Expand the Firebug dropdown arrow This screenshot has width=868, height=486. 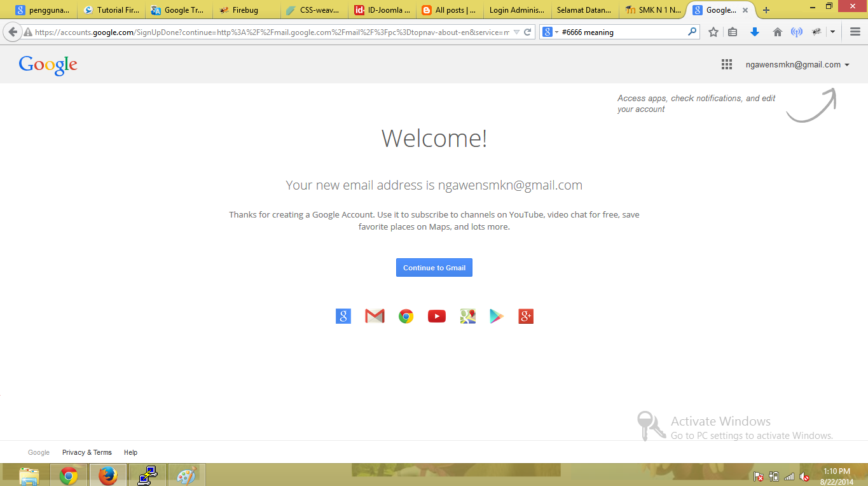tap(832, 32)
